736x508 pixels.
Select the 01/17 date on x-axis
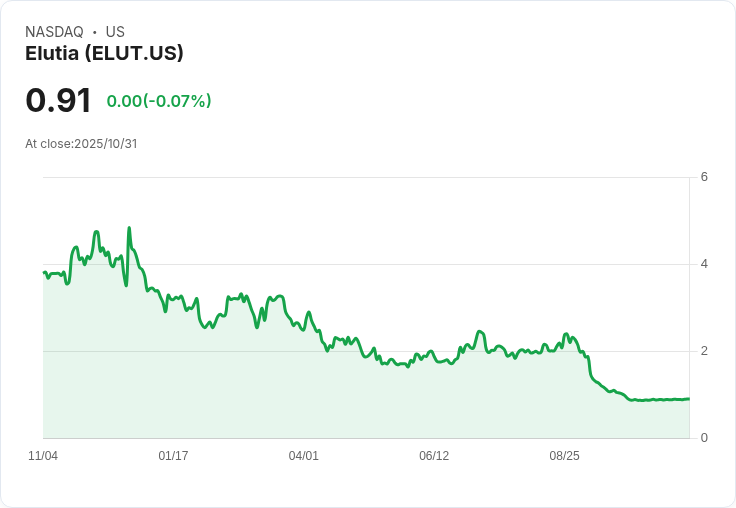tap(173, 456)
